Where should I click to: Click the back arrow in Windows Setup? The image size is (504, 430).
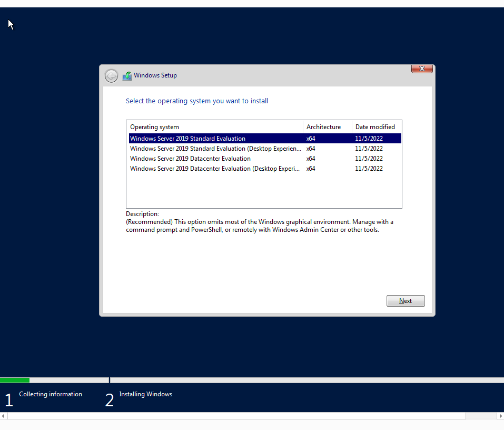[111, 76]
